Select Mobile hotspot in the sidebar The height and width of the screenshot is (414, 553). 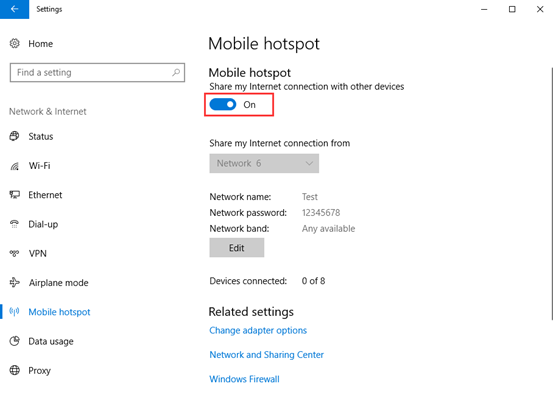59,312
